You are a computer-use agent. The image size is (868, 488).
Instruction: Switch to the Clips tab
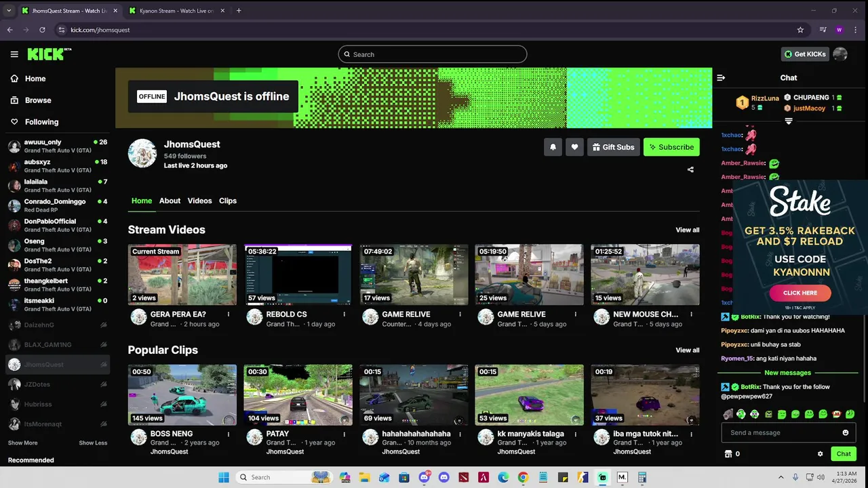pyautogui.click(x=228, y=201)
